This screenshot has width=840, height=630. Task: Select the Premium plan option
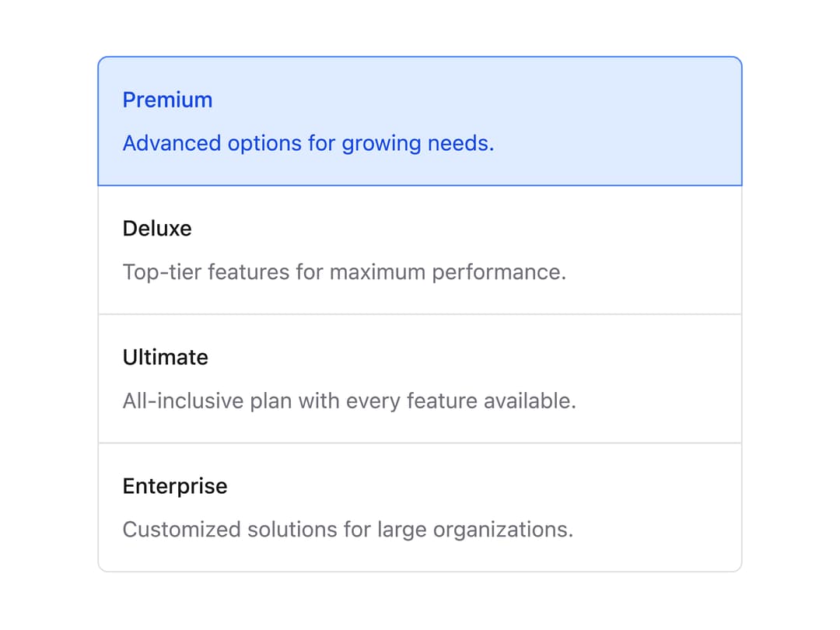point(420,121)
